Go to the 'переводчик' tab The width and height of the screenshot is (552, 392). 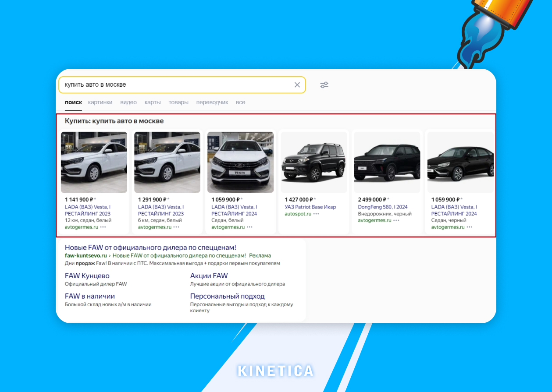(212, 102)
